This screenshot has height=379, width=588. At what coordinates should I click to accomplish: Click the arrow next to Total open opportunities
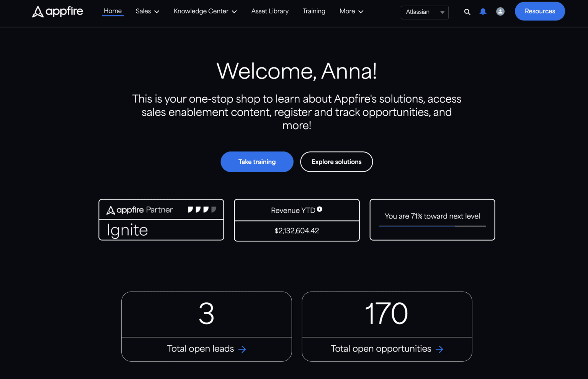click(439, 349)
